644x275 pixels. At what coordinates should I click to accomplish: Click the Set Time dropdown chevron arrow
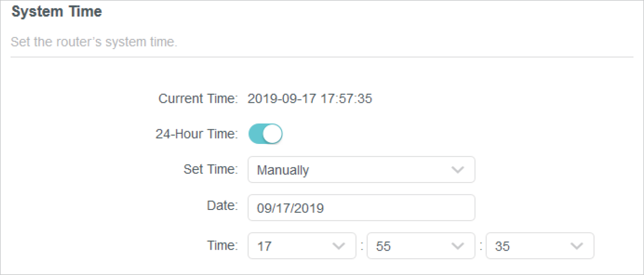click(x=457, y=170)
